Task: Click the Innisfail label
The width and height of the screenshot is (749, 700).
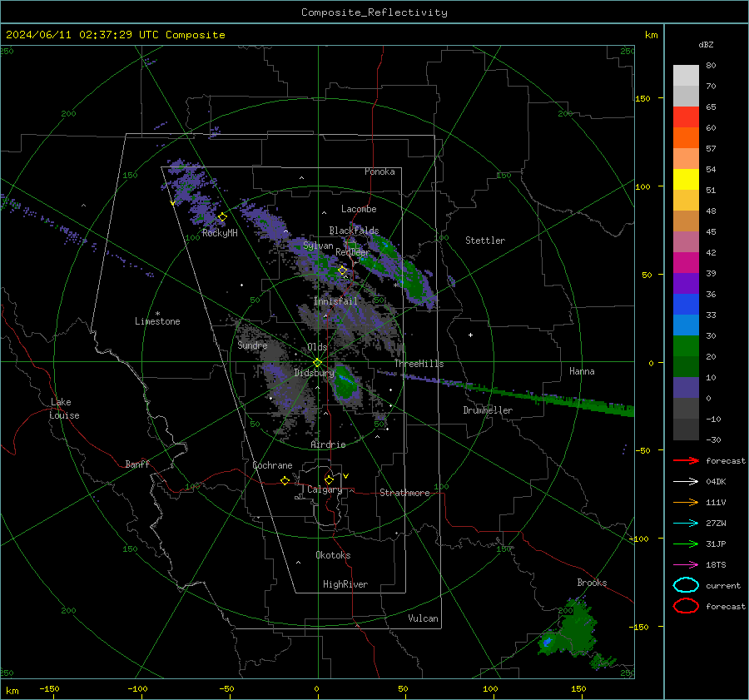Action: tap(335, 301)
